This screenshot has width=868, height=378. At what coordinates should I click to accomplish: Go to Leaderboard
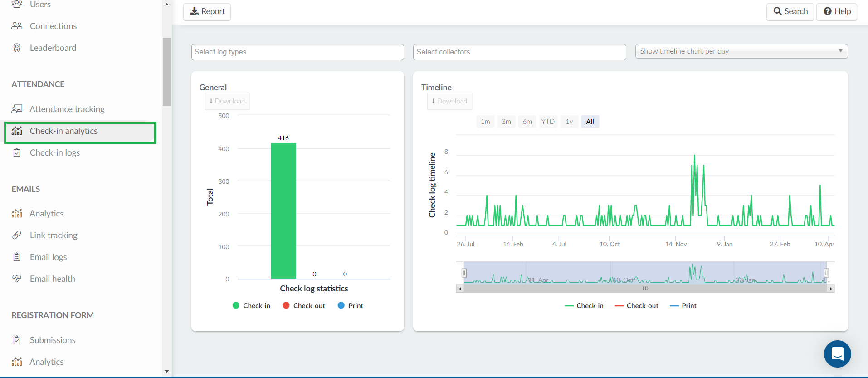tap(53, 48)
